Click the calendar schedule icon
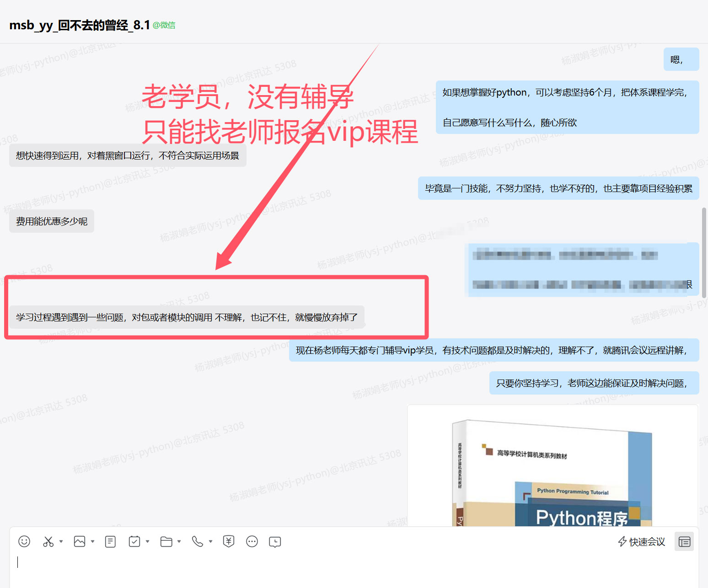This screenshot has width=708, height=588. 134,541
